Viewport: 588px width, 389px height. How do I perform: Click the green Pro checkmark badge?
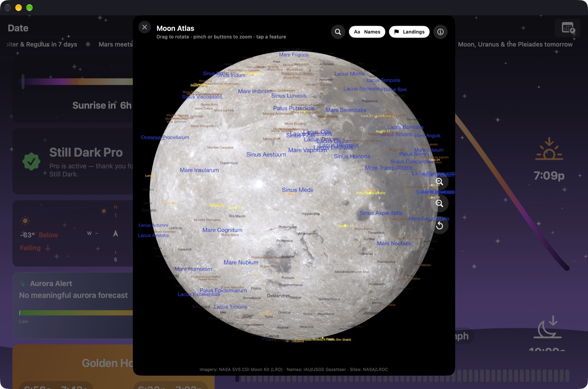31,161
